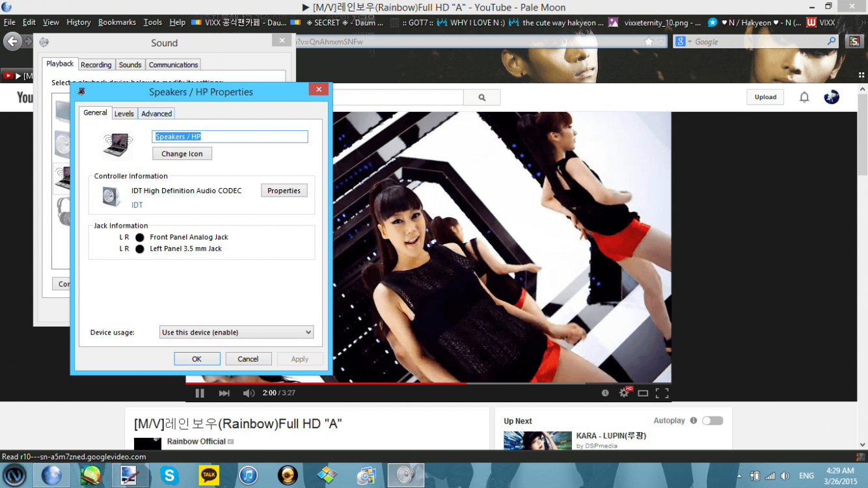Skip to next video in player
The image size is (868, 488).
coord(224,393)
